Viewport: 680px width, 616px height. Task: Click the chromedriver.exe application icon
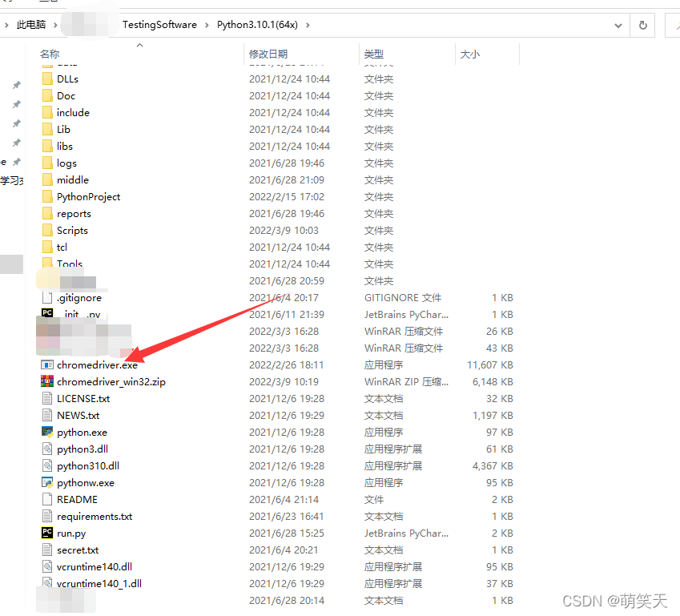coord(47,364)
